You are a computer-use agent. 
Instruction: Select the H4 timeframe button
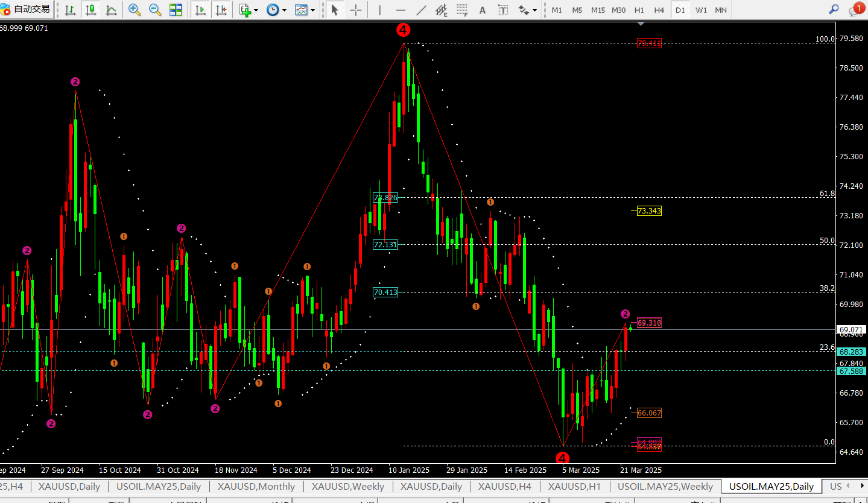click(x=659, y=10)
